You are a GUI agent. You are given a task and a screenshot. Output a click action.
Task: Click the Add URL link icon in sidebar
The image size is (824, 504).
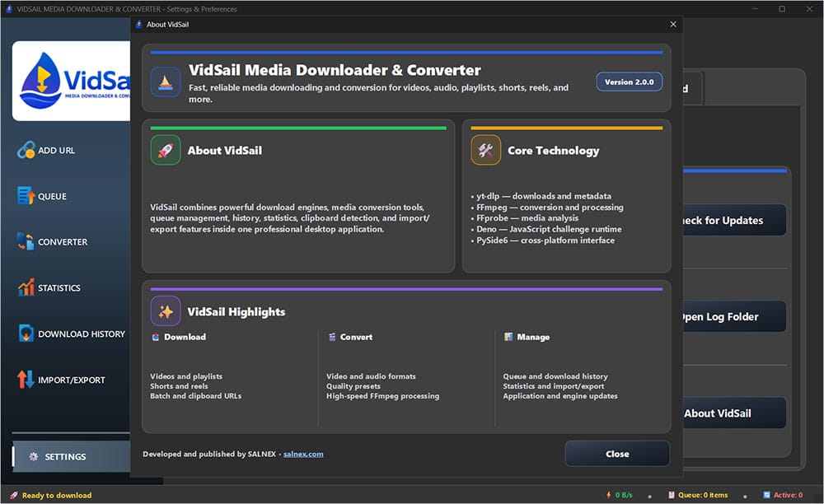26,150
